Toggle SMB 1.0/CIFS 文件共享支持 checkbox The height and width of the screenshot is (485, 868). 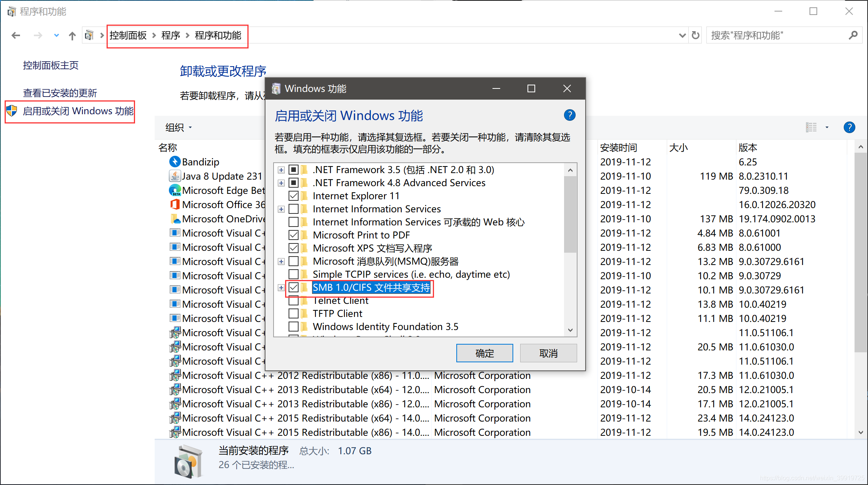pos(294,287)
